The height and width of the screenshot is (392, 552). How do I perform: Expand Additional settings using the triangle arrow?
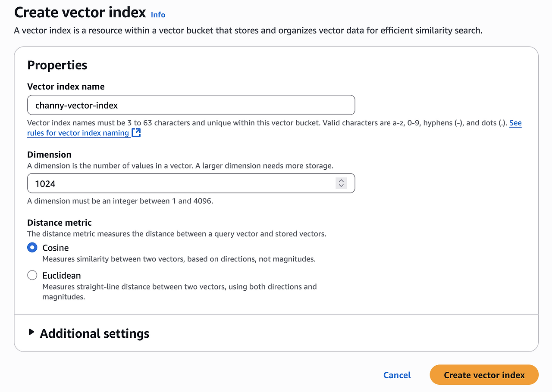pyautogui.click(x=31, y=332)
